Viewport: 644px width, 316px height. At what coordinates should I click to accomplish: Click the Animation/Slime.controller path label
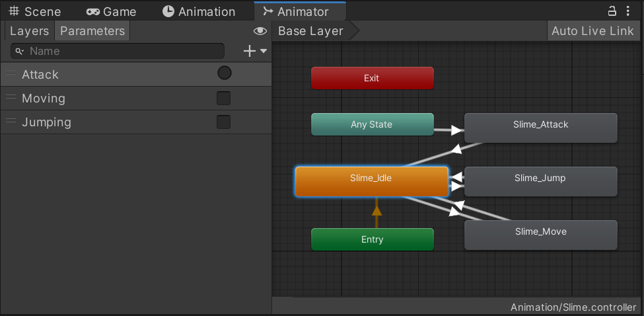573,307
